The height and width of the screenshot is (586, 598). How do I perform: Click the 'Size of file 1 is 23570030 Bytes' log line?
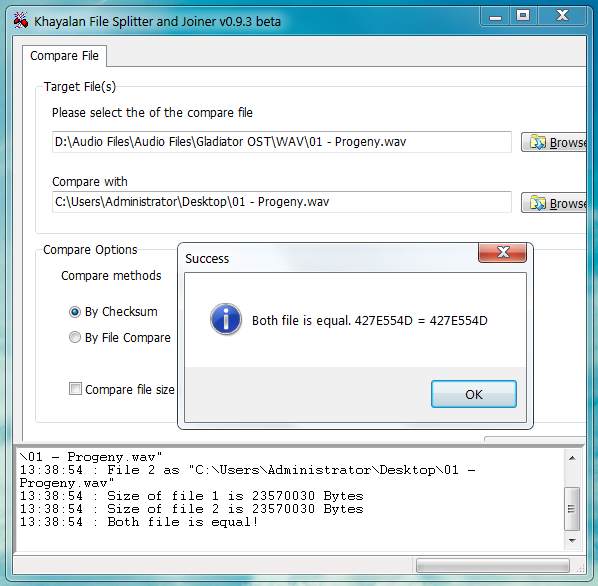click(x=191, y=496)
